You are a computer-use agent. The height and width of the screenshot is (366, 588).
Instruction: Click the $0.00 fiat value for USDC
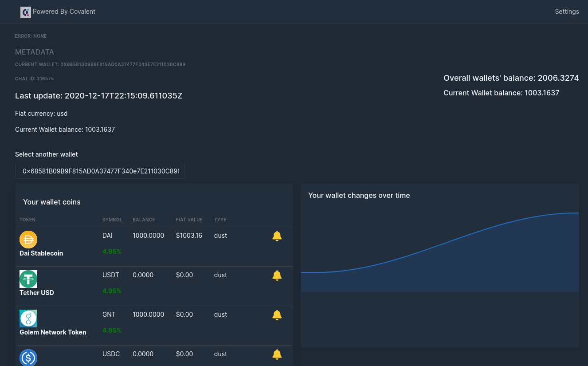184,354
